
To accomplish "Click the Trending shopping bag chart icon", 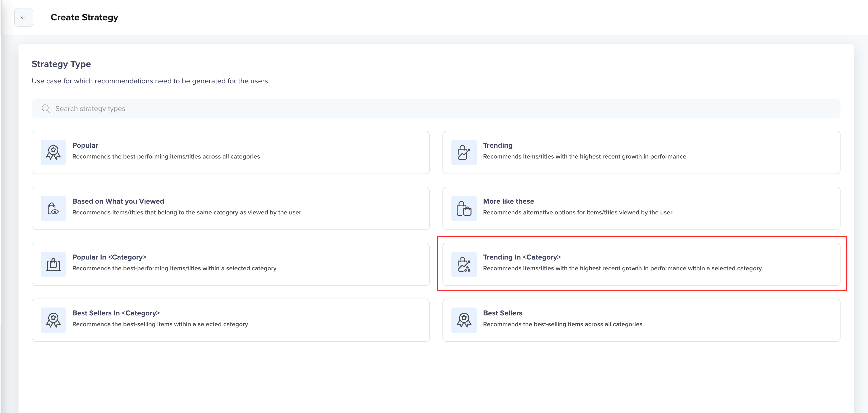I will (464, 152).
